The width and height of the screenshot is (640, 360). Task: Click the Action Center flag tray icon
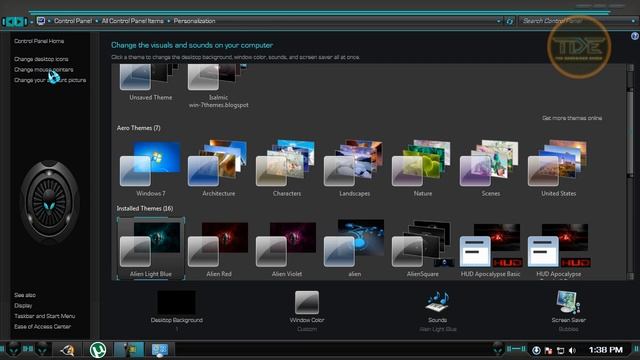(x=549, y=350)
